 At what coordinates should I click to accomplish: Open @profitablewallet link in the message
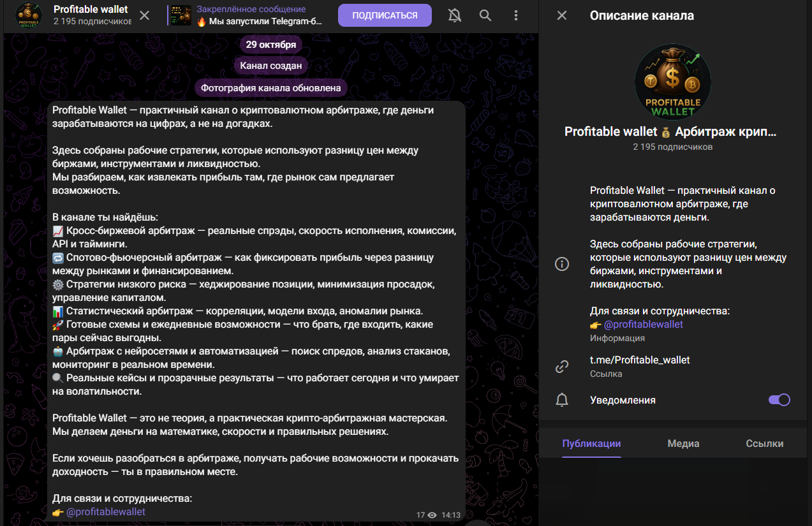105,511
